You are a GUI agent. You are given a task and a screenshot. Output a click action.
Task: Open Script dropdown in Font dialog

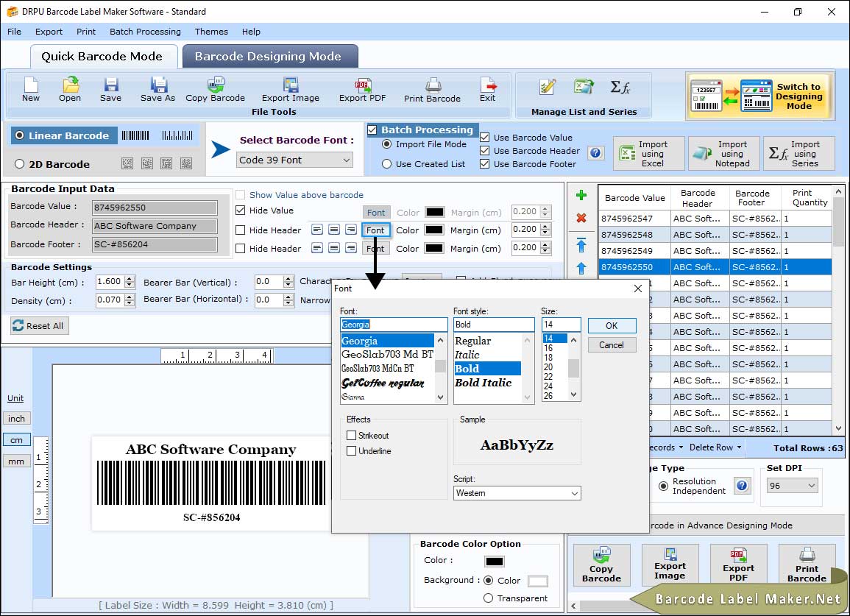[517, 493]
